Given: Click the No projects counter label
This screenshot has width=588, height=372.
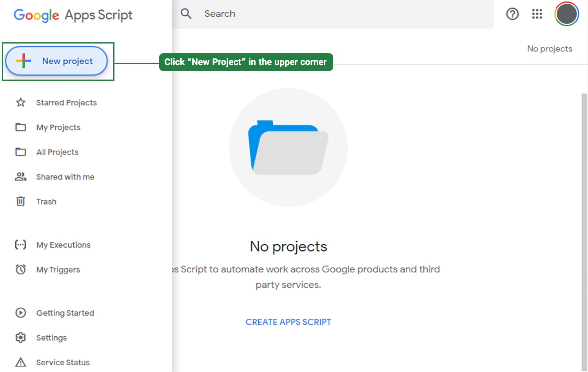Looking at the screenshot, I should [550, 49].
